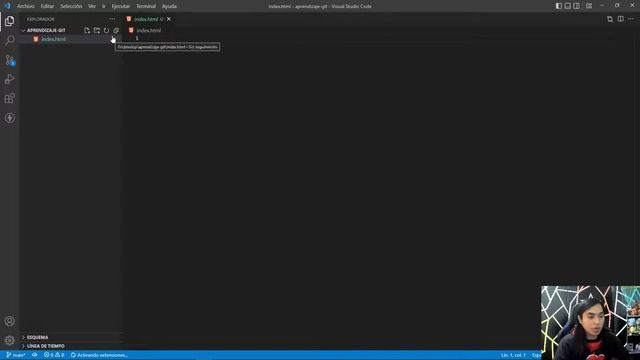Open editor more actions ellipsis

631,19
